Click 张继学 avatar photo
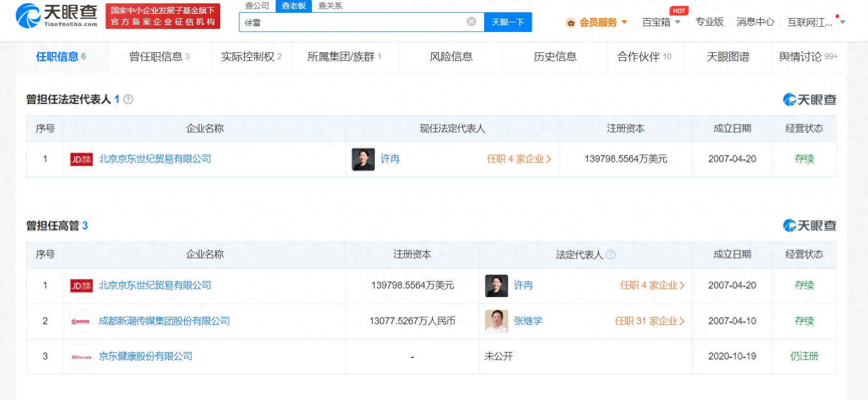 496,321
